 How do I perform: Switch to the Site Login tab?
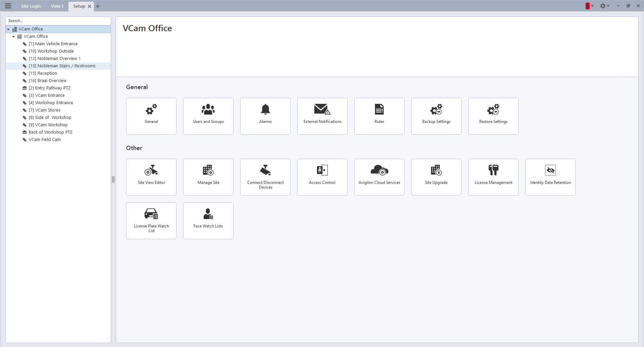31,6
